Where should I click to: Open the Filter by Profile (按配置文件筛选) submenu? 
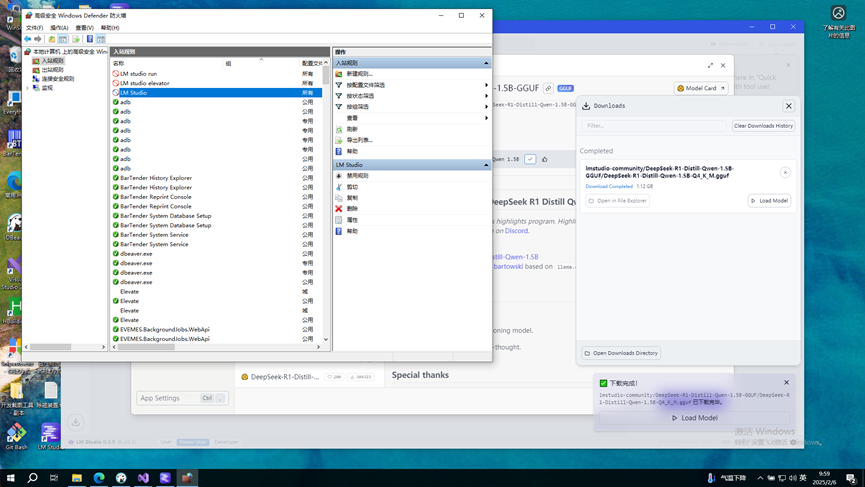[x=411, y=85]
